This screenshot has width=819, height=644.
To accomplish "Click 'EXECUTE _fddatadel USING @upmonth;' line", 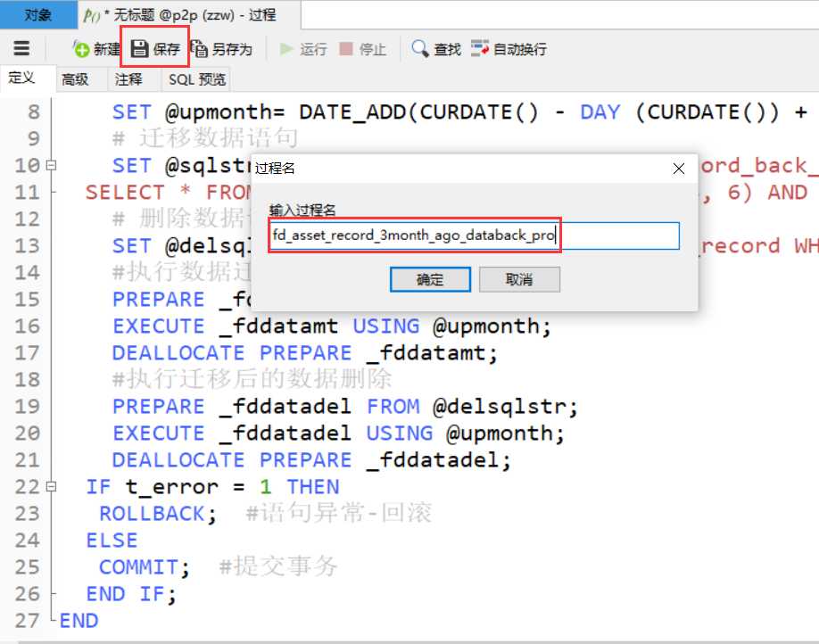I will 338,433.
